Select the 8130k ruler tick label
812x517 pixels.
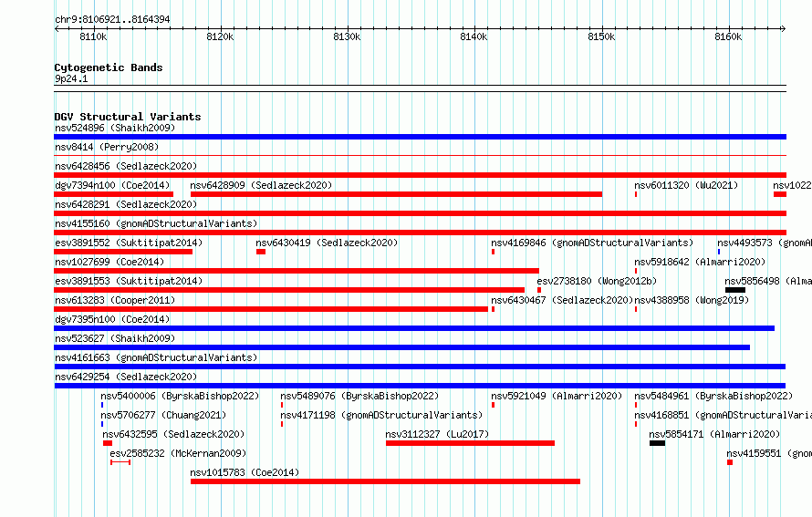pos(347,36)
